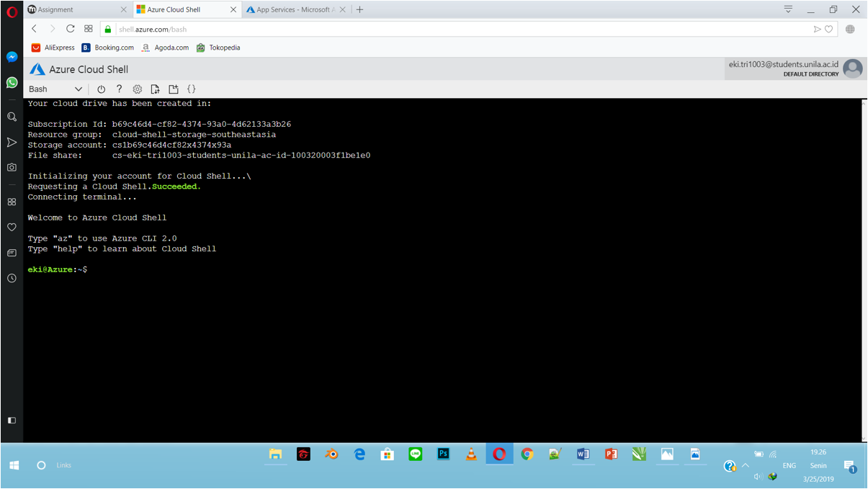Open WhatsApp in the Opera sidebar

[12, 83]
